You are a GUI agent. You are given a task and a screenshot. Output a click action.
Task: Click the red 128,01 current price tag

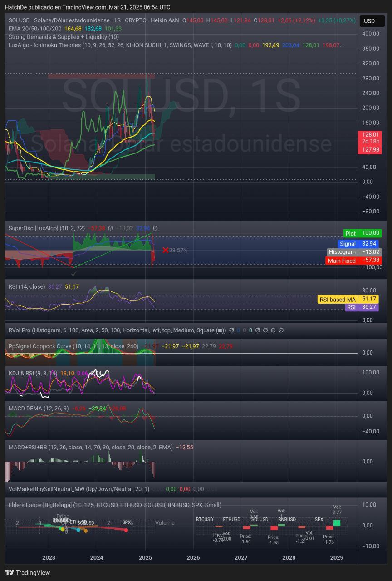pyautogui.click(x=371, y=134)
